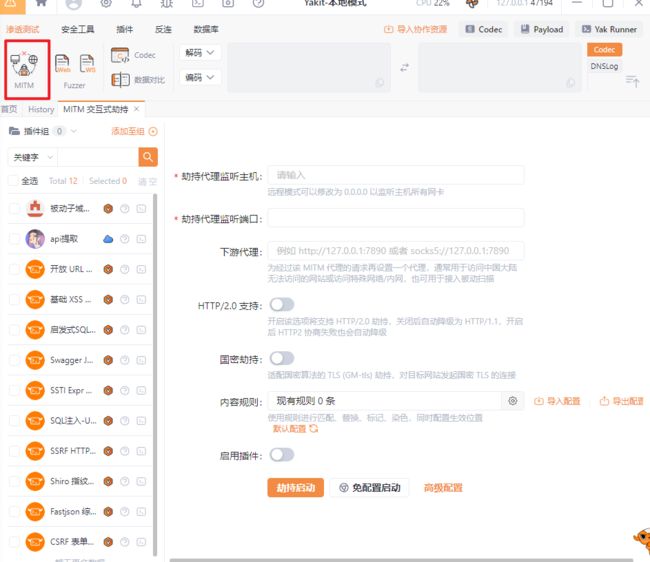Click the swap arrows between codec boxes

pos(405,67)
